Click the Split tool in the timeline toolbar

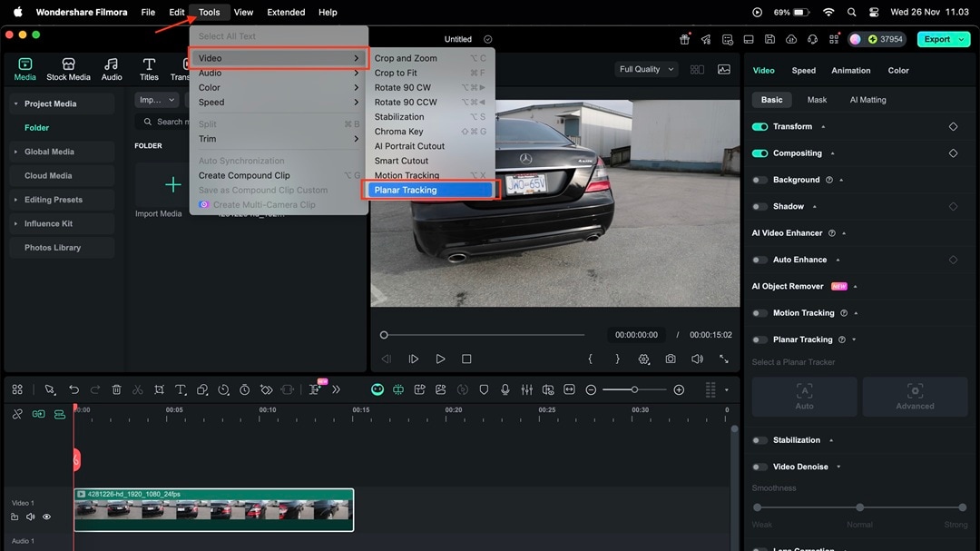[x=138, y=389]
